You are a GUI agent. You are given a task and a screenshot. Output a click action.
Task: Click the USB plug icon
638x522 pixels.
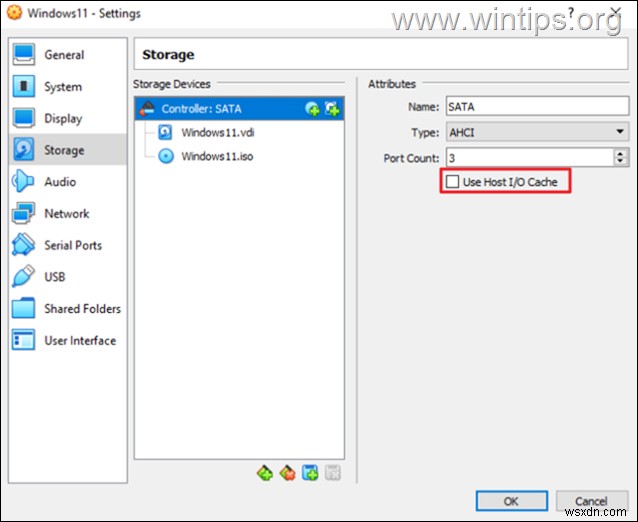24,276
